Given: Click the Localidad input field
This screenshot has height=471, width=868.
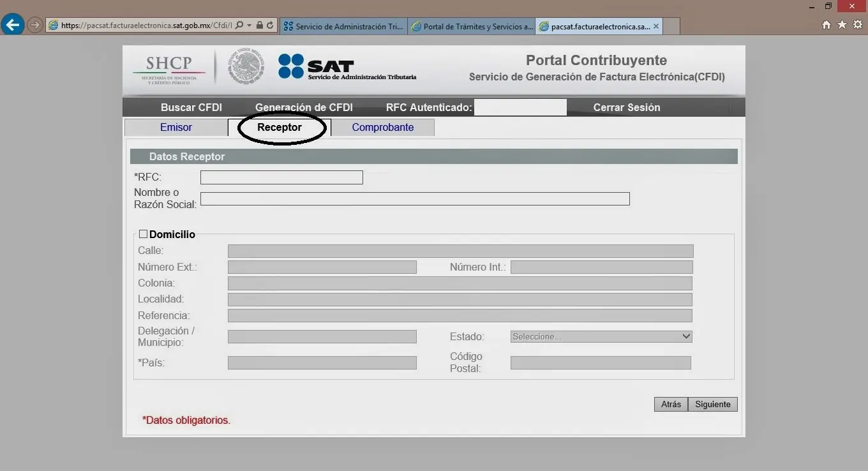Looking at the screenshot, I should [460, 299].
